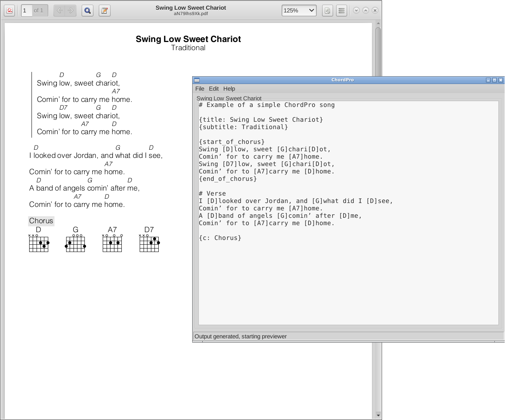Click the "Swing [D7]low, sweet" editor line
Screen dimensions: 505x420
267,164
